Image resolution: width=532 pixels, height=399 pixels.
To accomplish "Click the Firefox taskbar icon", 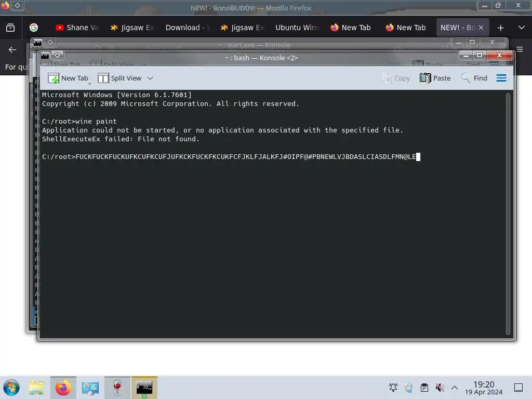I will pyautogui.click(x=63, y=388).
